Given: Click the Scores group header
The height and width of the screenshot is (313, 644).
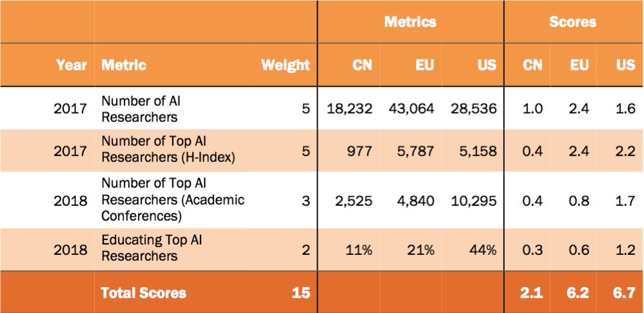Looking at the screenshot, I should [x=572, y=22].
